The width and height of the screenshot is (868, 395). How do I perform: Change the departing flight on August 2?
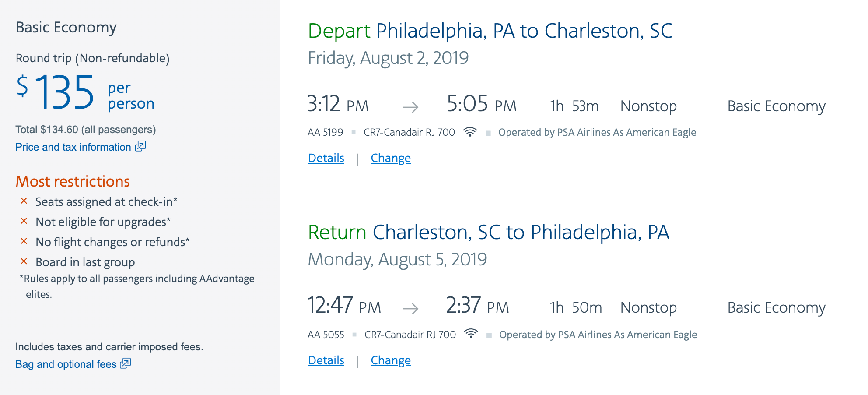391,158
